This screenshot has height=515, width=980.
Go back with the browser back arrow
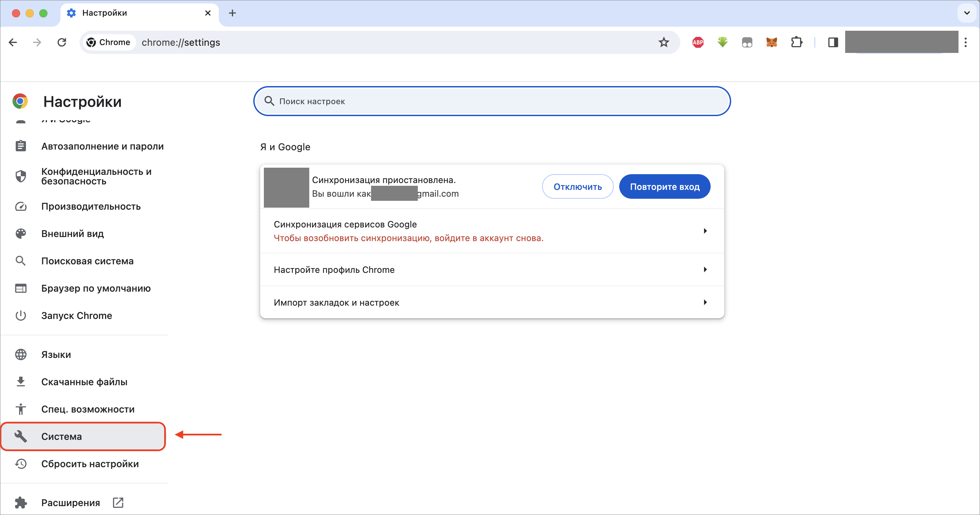point(13,42)
